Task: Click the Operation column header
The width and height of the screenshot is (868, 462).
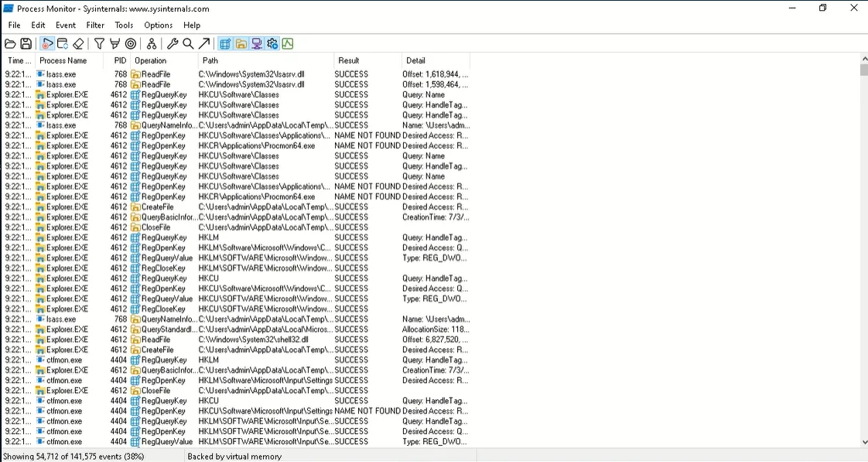Action: pos(164,60)
